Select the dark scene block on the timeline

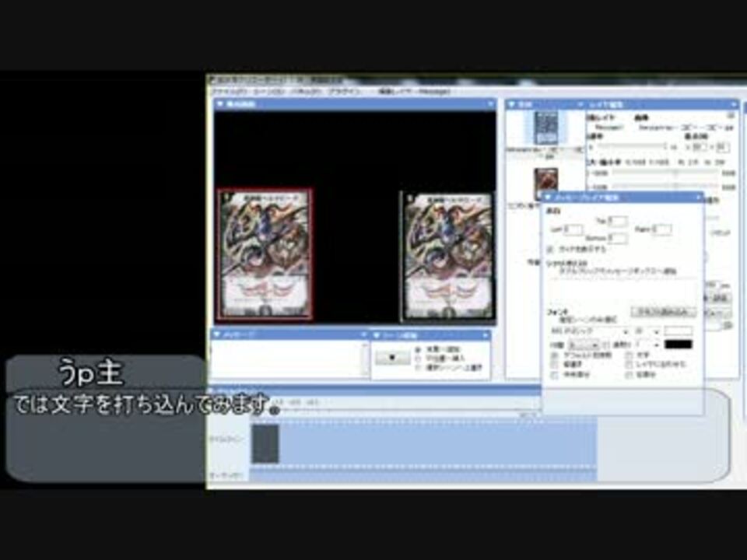pyautogui.click(x=265, y=444)
